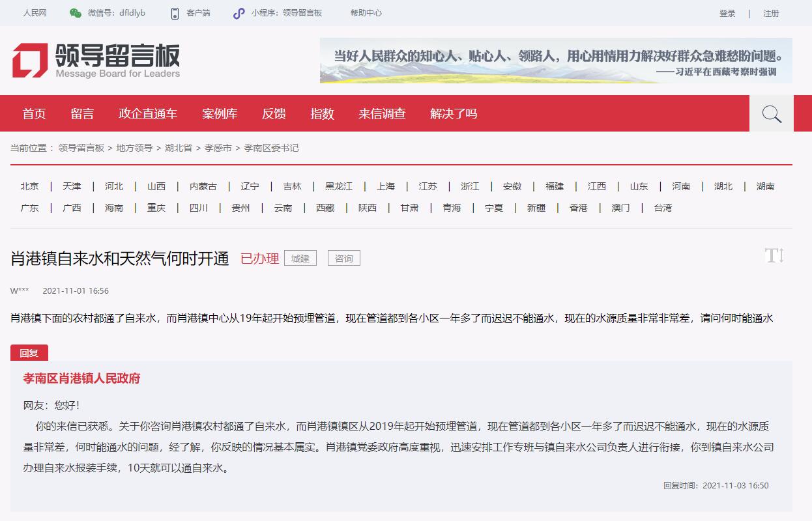The height and width of the screenshot is (521, 812).
Task: Open the 帮助中心 help link
Action: [x=366, y=13]
